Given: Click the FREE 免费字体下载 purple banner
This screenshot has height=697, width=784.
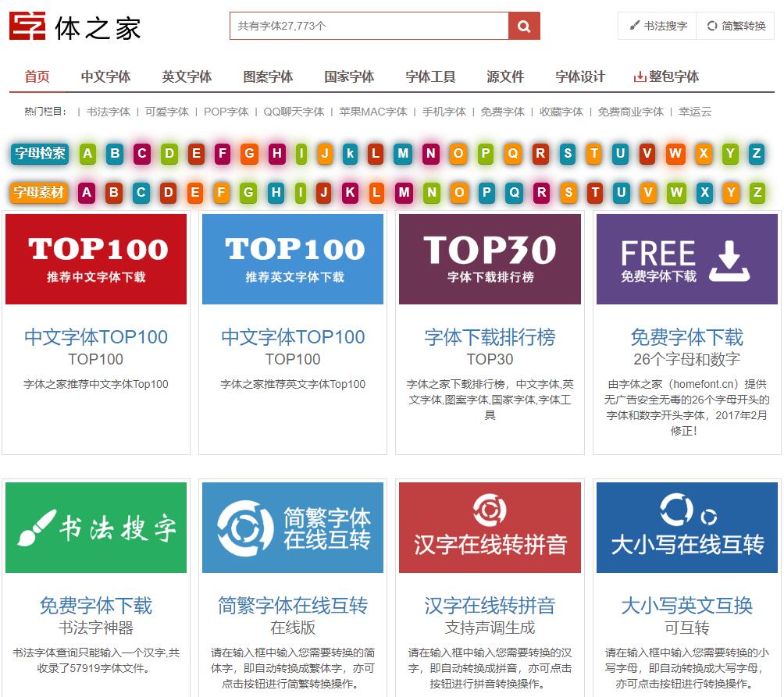Looking at the screenshot, I should [686, 258].
